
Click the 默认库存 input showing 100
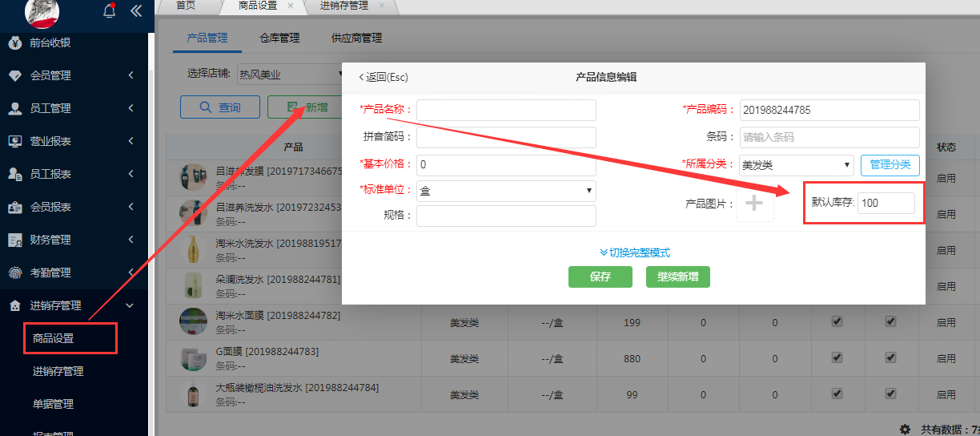click(886, 203)
